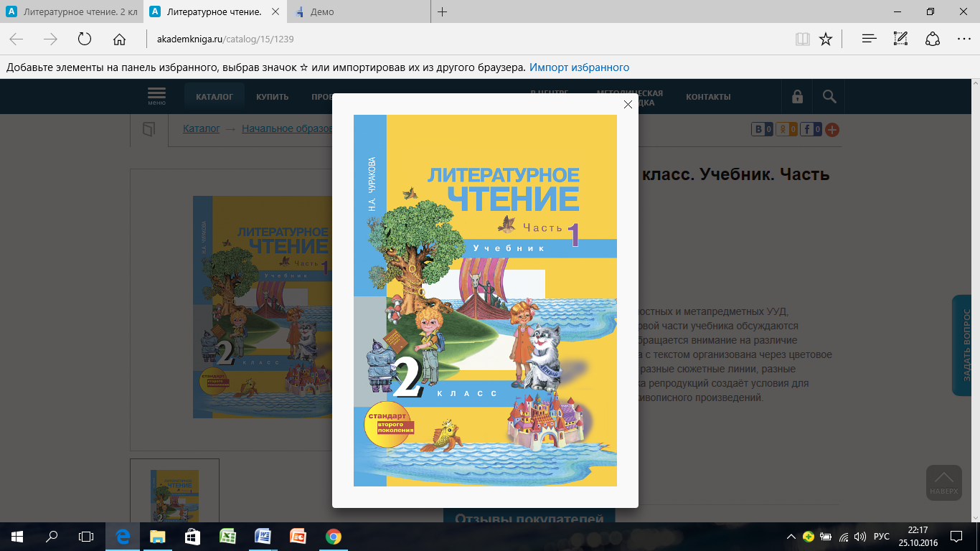The image size is (980, 551).
Task: Open the taskbar clock 22:17
Action: click(x=918, y=537)
